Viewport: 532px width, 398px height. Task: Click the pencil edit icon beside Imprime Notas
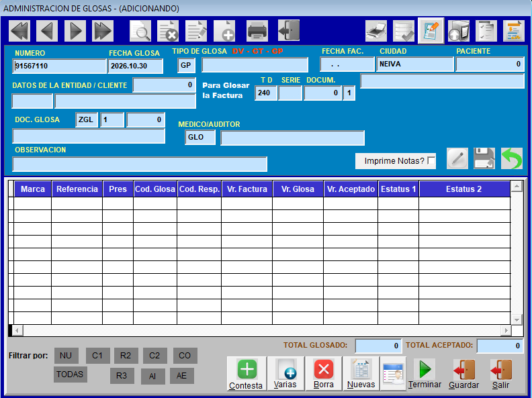click(x=457, y=158)
